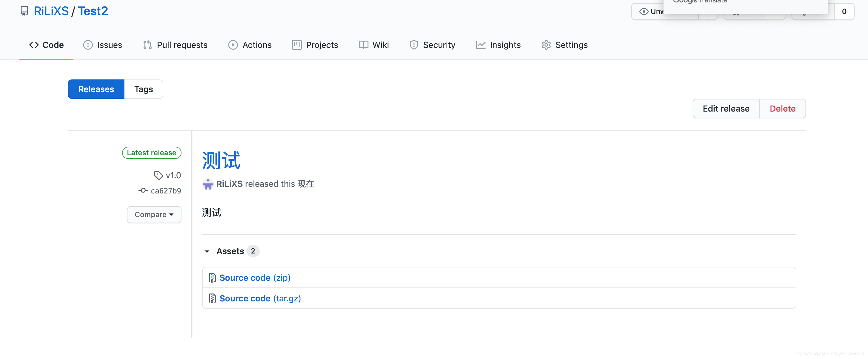Click the Wiki book icon
Viewport: 868px width, 359px height.
(x=363, y=45)
